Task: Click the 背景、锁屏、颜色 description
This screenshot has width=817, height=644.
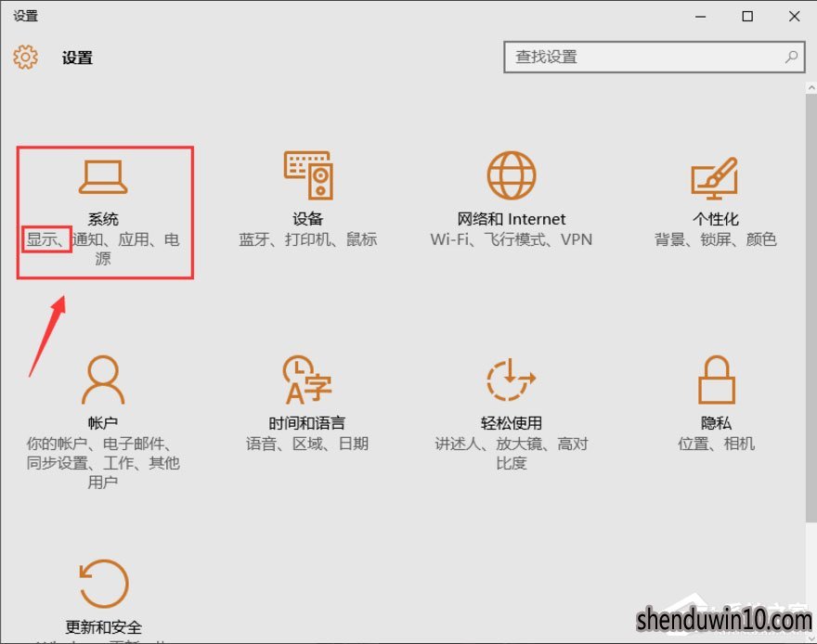Action: click(716, 239)
